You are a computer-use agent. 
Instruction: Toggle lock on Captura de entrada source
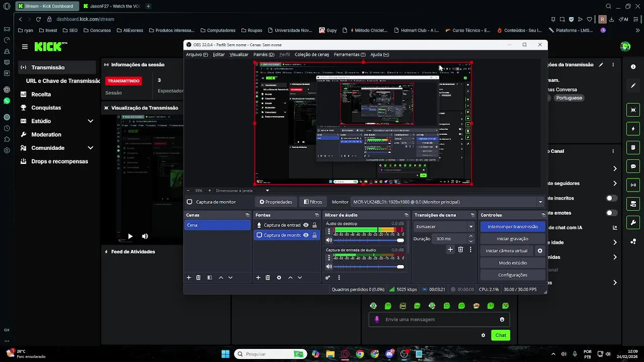(x=314, y=225)
